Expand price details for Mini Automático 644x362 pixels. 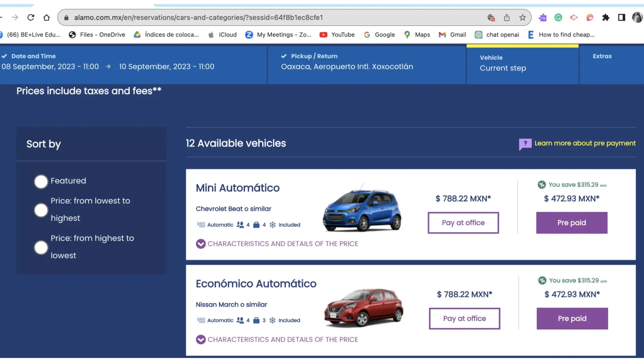point(277,244)
